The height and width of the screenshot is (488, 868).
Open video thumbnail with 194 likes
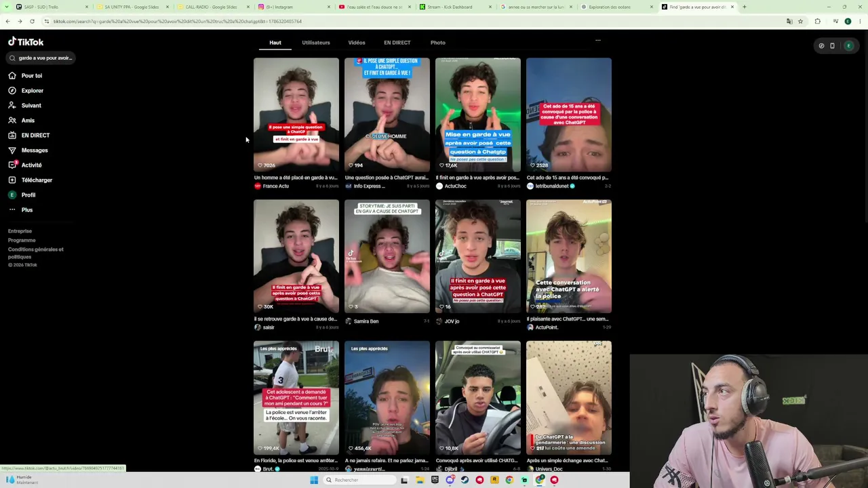(387, 115)
